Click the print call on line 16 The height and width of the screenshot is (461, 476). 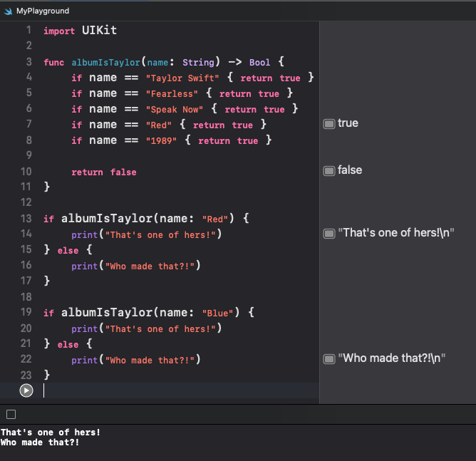[x=135, y=266]
